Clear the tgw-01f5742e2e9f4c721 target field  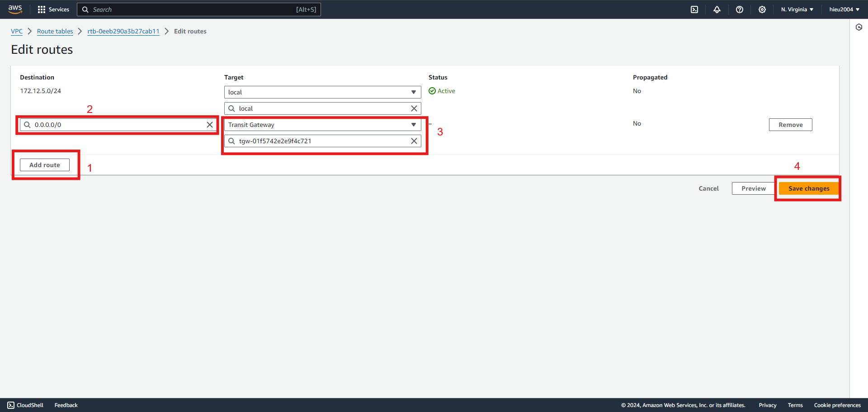(x=414, y=141)
